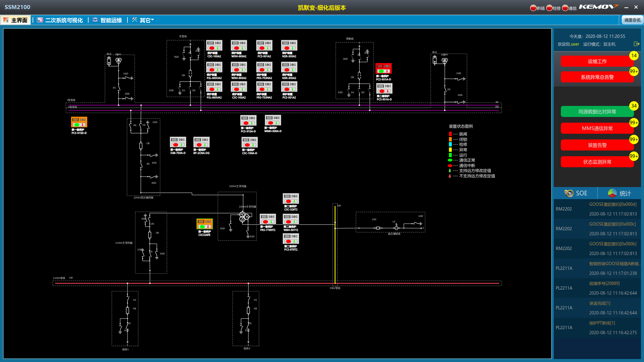644x362 pixels.
Task: Toggle the 通信 status indicator
Action: [565, 8]
